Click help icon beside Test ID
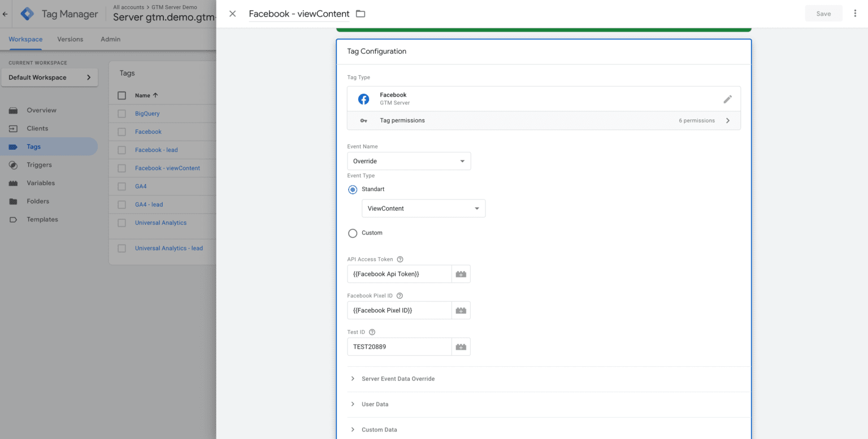The height and width of the screenshot is (439, 868). click(x=372, y=332)
